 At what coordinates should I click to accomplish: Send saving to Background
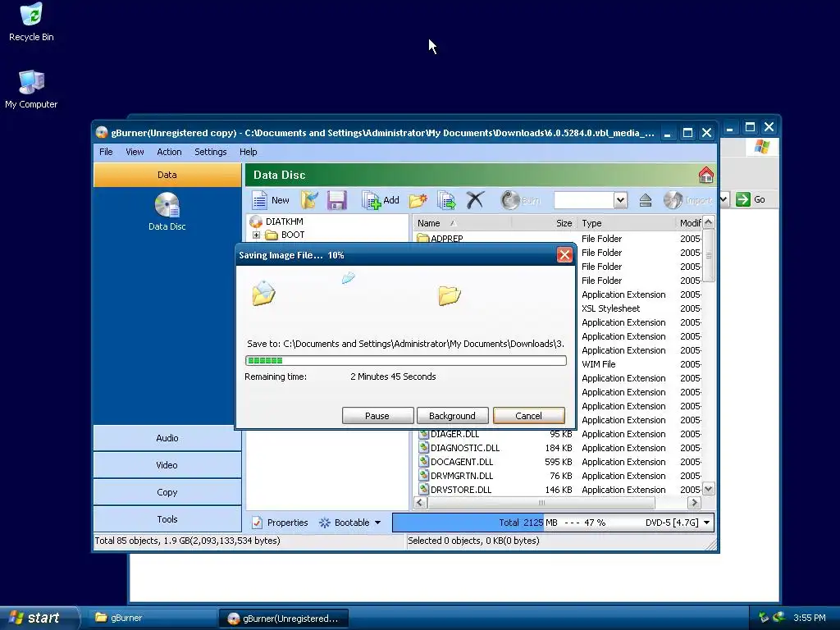pyautogui.click(x=452, y=416)
